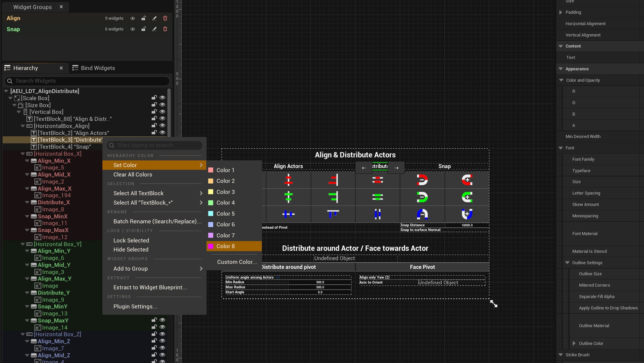The width and height of the screenshot is (644, 363).
Task: Open Plugin Settings
Action: coord(154,306)
